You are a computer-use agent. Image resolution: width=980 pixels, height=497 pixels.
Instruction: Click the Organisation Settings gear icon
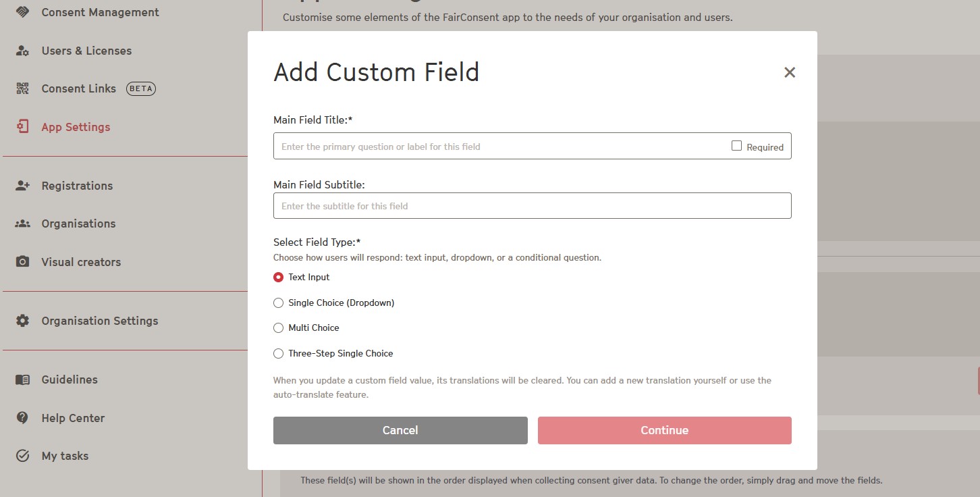click(22, 321)
